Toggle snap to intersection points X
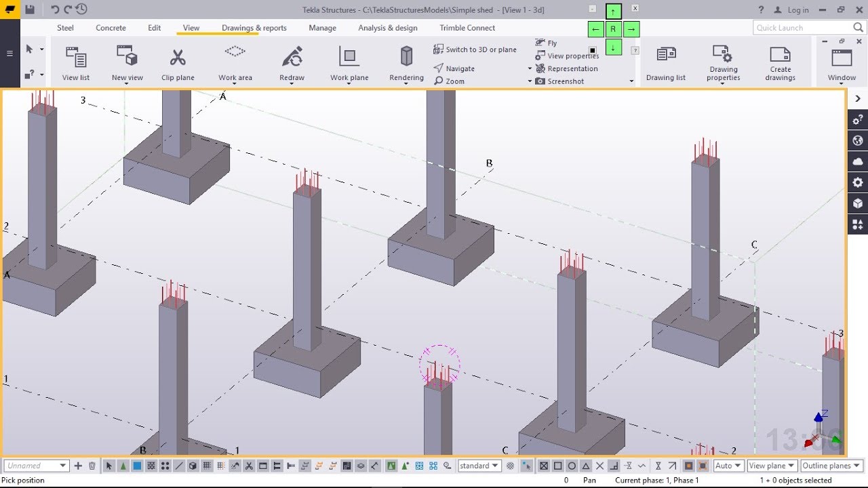This screenshot has height=488, width=868. tap(599, 466)
